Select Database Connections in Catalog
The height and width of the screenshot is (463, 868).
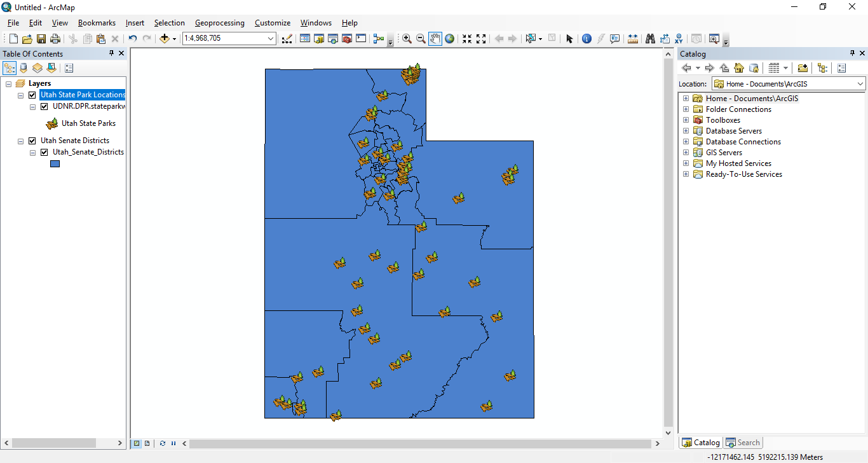743,142
